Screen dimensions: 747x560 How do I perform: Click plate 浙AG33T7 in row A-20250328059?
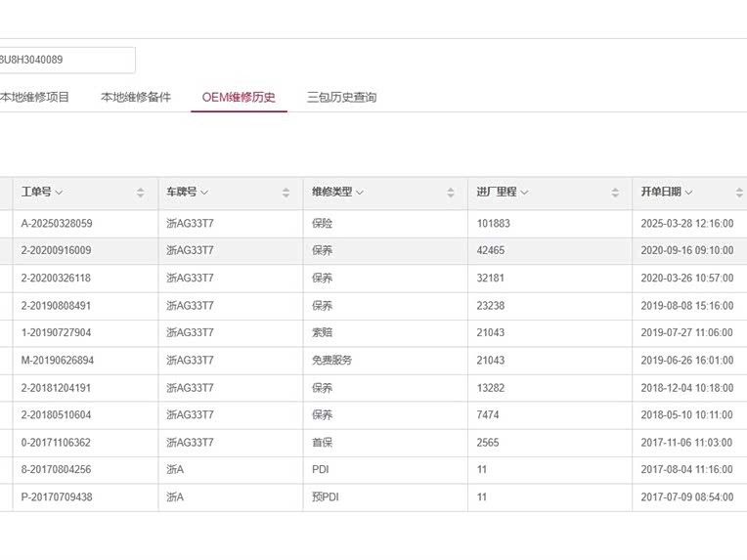[x=190, y=224]
